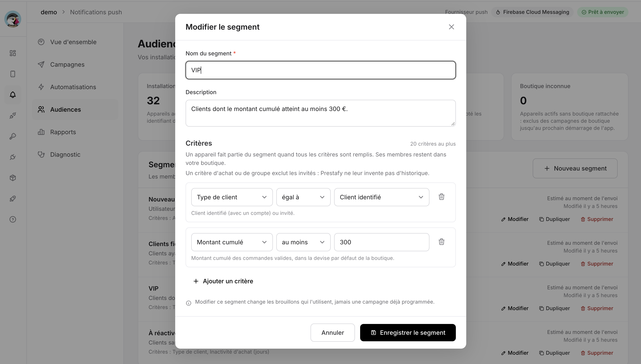This screenshot has height=364, width=641.
Task: Open the rocket icon in sidebar
Action: pyautogui.click(x=13, y=198)
